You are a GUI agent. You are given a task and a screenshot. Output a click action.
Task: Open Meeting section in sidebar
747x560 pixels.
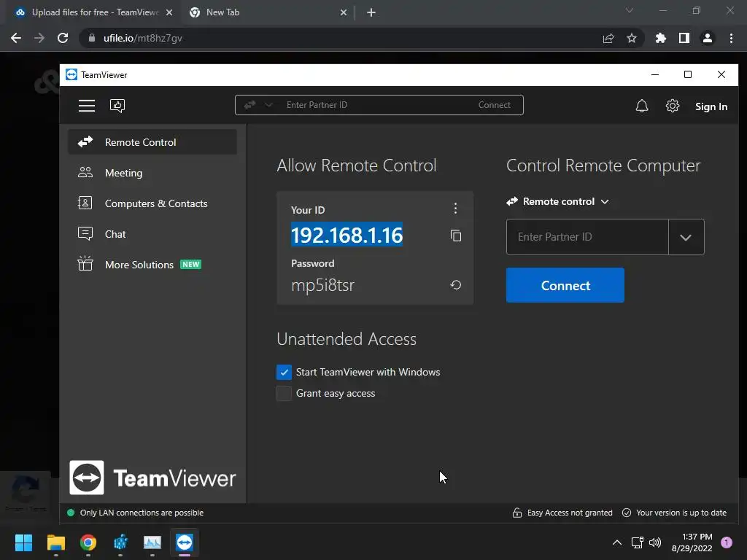tap(152, 173)
